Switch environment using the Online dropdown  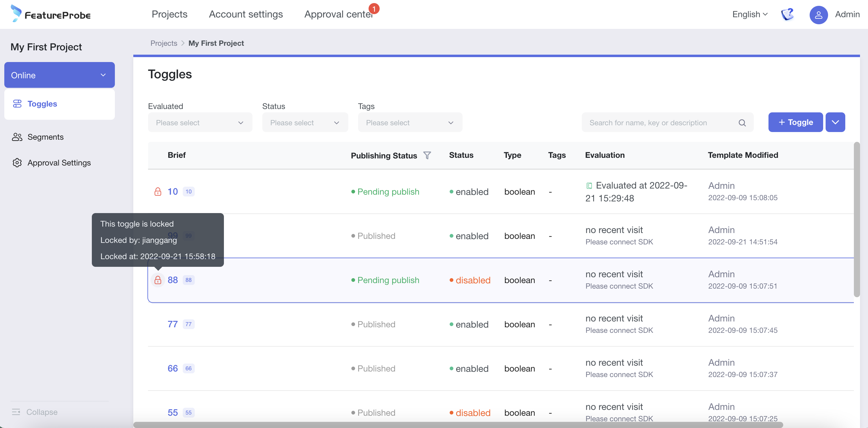click(59, 75)
